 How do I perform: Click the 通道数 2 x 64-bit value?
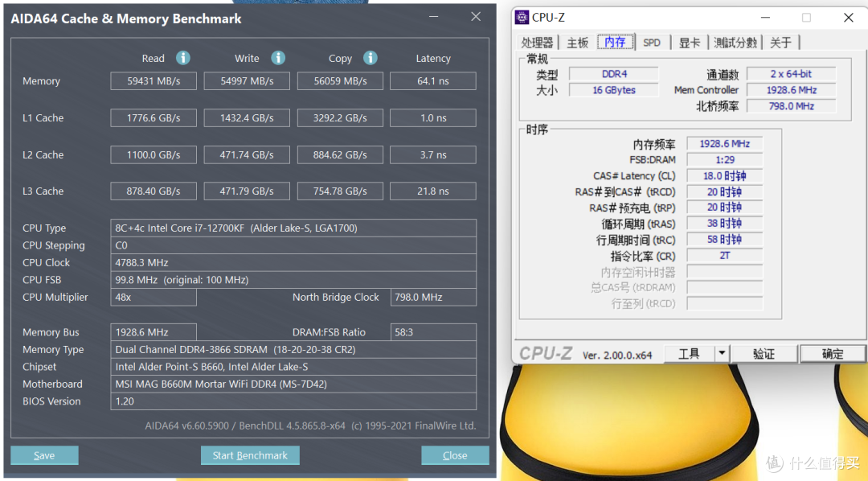[x=791, y=74]
